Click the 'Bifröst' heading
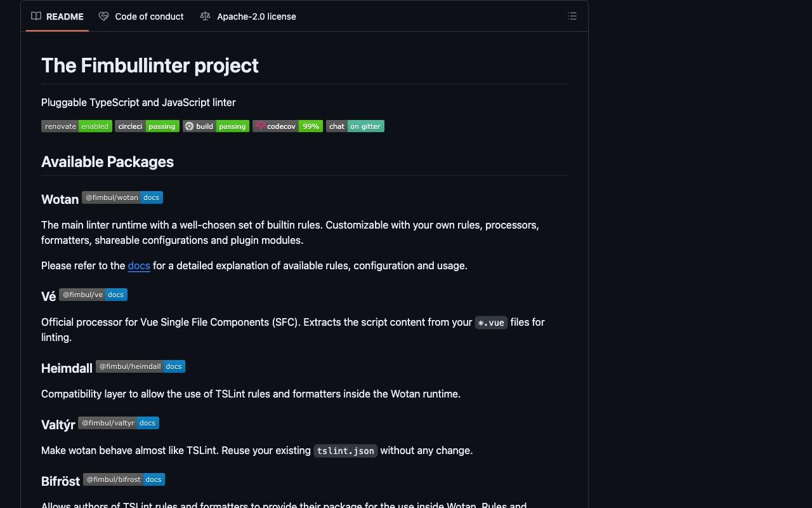 point(60,481)
